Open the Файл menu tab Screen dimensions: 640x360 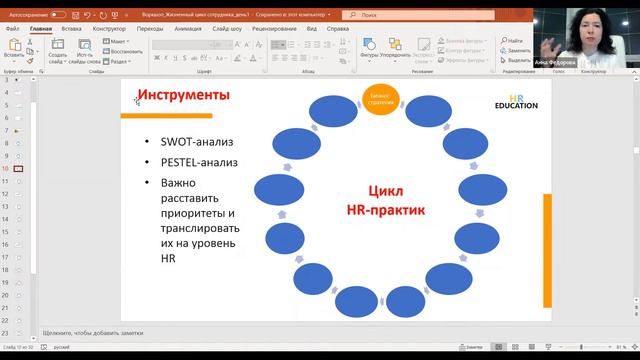pos(13,29)
